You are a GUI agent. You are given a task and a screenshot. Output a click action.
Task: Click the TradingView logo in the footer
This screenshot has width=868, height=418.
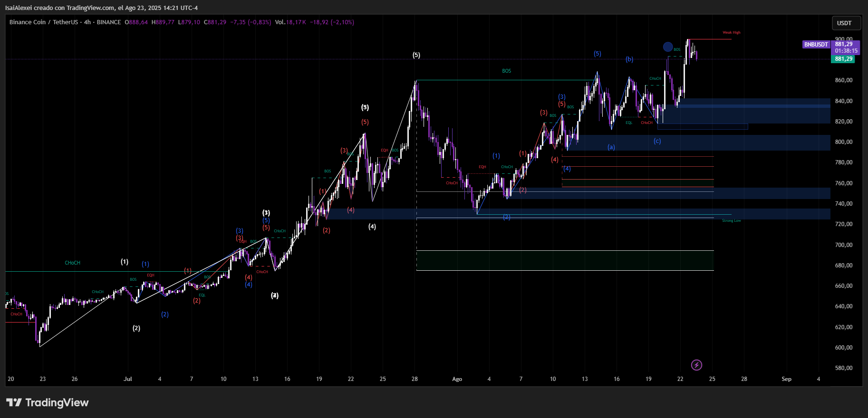point(48,403)
